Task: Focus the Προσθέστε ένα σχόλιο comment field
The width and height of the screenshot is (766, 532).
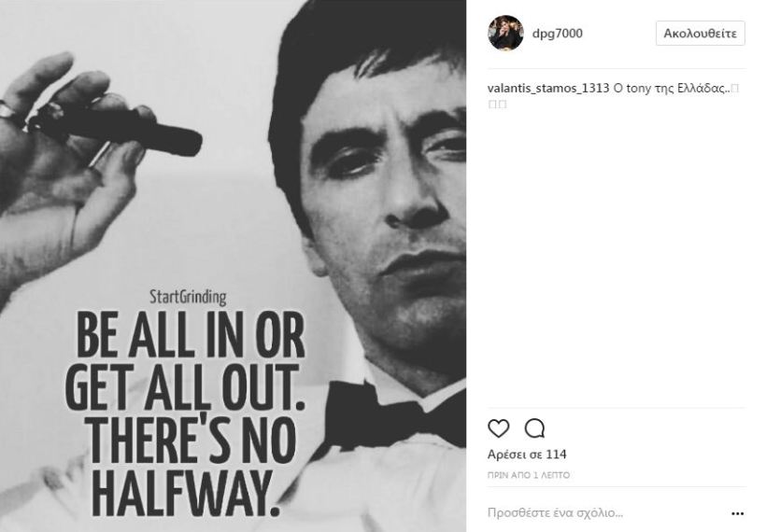Action: (598, 512)
